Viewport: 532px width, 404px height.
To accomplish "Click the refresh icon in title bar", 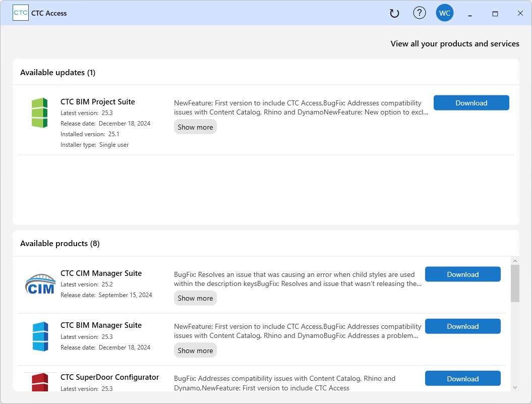I will pos(394,14).
